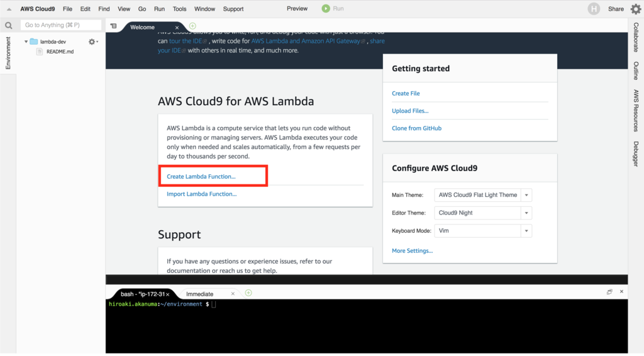This screenshot has height=356, width=644.
Task: Open the user avatar H icon
Action: pyautogui.click(x=594, y=9)
